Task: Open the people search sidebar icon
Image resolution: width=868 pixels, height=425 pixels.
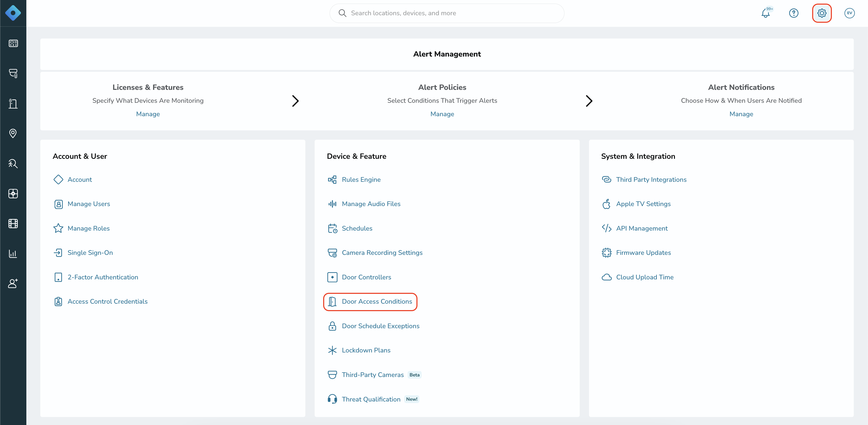Action: coord(13,164)
